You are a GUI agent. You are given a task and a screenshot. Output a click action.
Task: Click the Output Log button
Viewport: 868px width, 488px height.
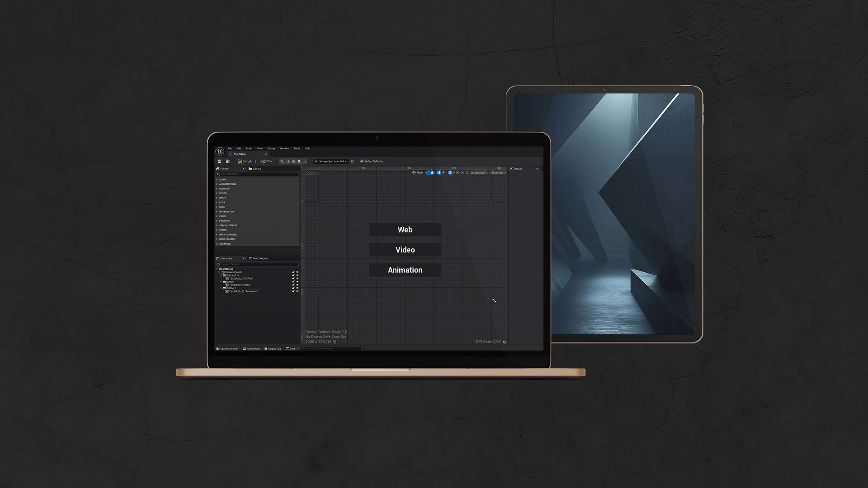pyautogui.click(x=273, y=348)
